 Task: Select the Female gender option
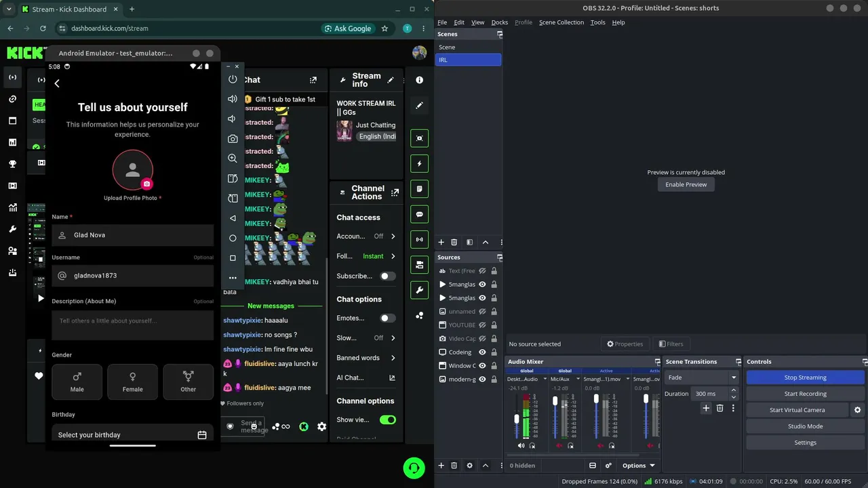(x=133, y=382)
